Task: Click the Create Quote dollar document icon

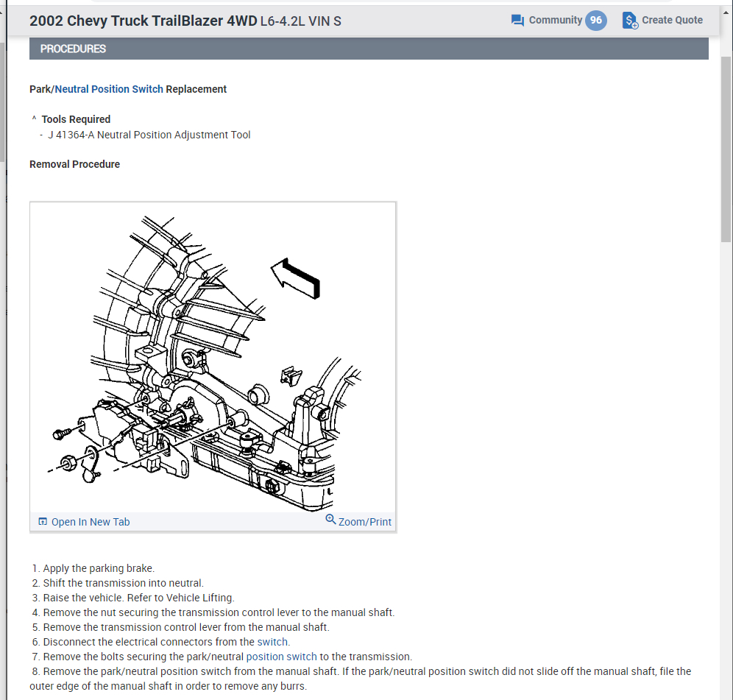Action: 630,21
